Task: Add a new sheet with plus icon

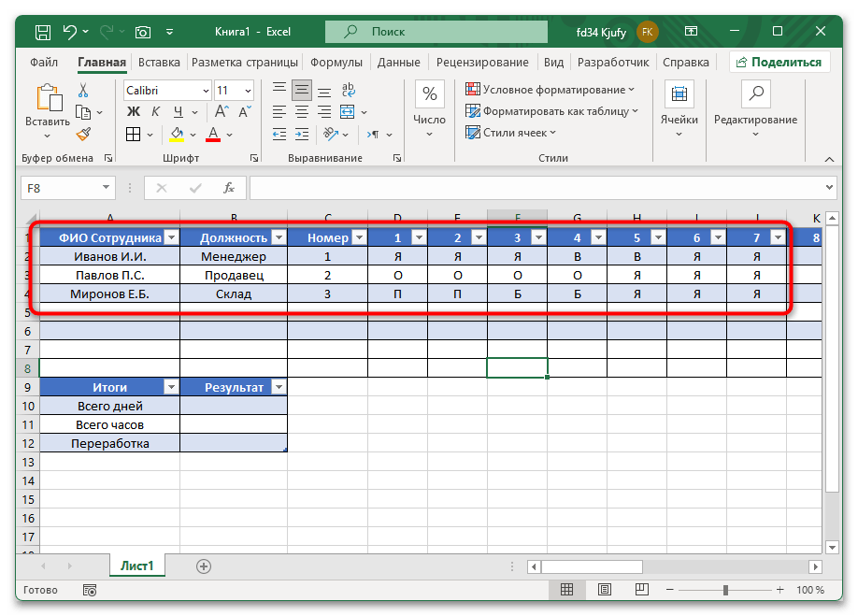Action: [x=204, y=566]
